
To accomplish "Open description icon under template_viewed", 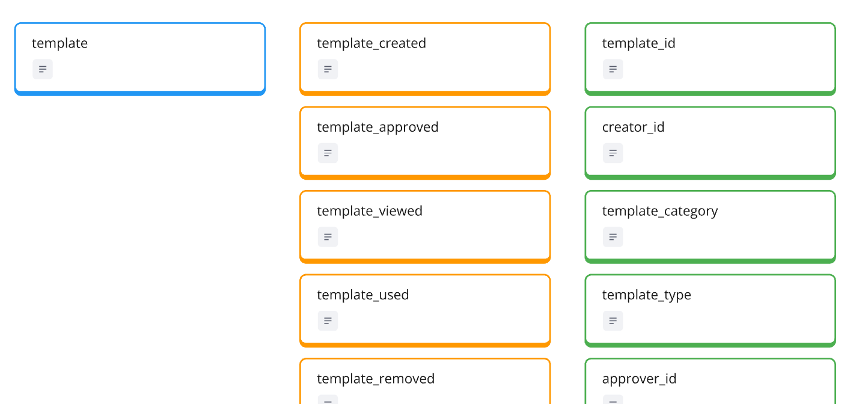I will (328, 237).
